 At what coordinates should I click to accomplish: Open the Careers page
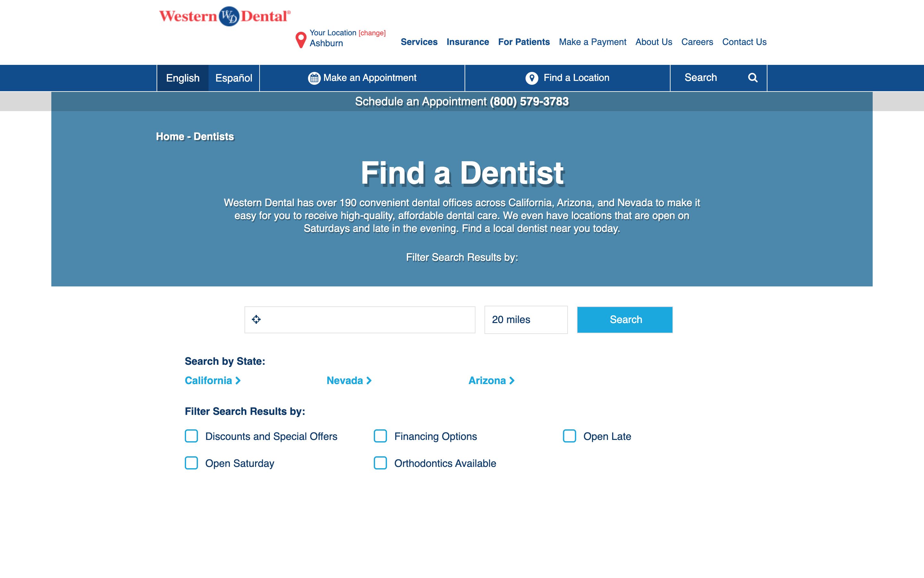[x=697, y=42]
